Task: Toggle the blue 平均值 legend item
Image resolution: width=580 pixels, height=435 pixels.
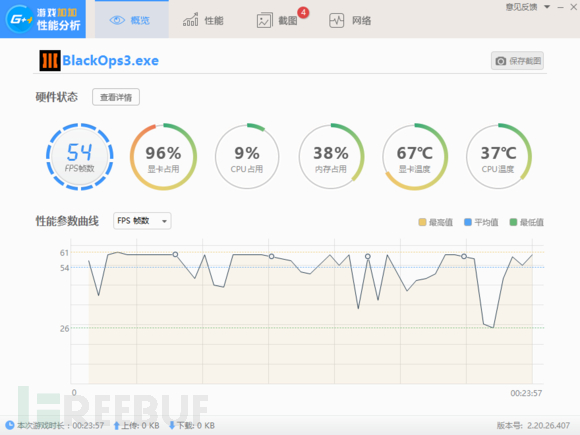Action: [481, 222]
